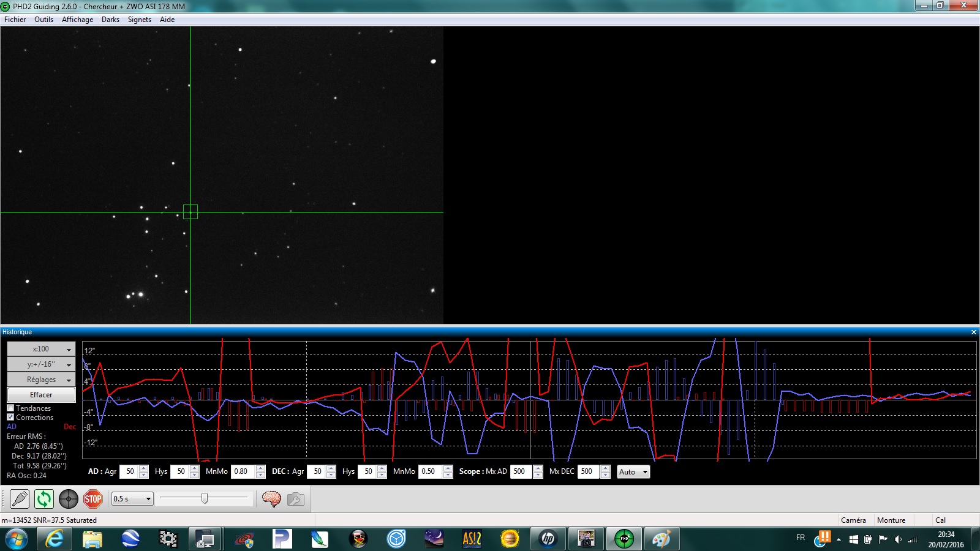
Task: Click the Caméra status bar entry
Action: (853, 520)
